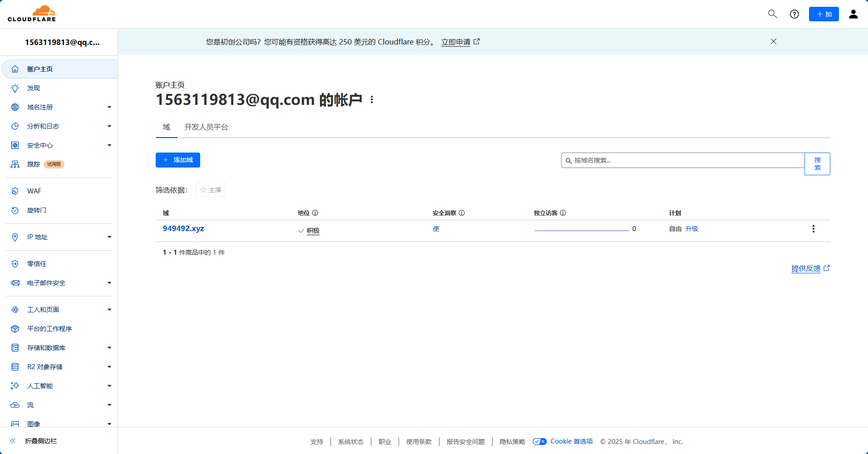
Task: Open account options three-dot menu beside title
Action: pos(372,99)
